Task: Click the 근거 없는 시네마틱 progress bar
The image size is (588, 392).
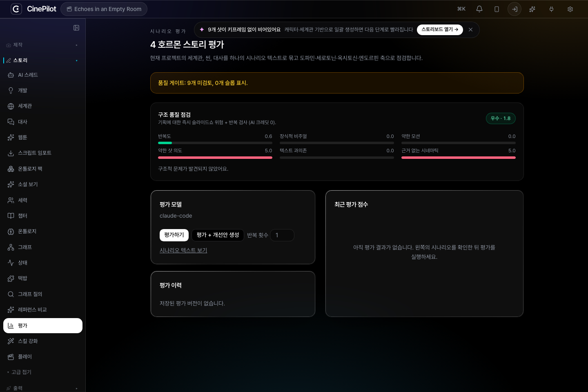Action: tap(459, 157)
